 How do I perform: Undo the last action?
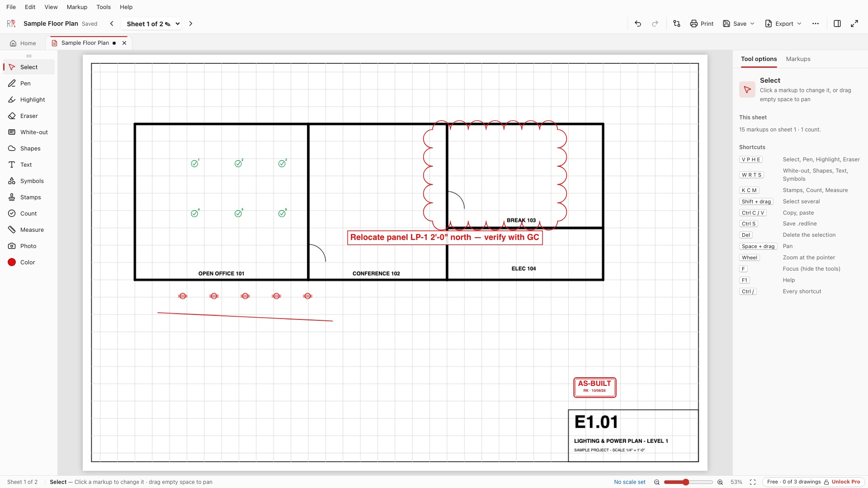tap(638, 23)
